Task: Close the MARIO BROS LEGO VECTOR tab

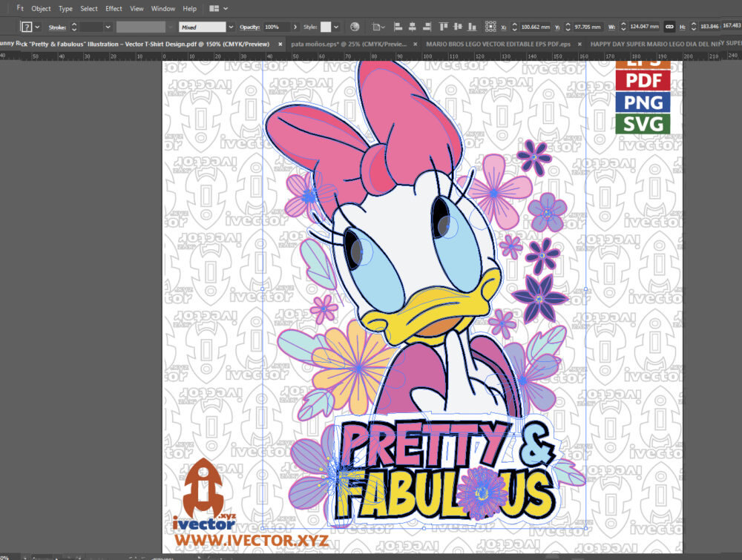Action: coord(580,44)
